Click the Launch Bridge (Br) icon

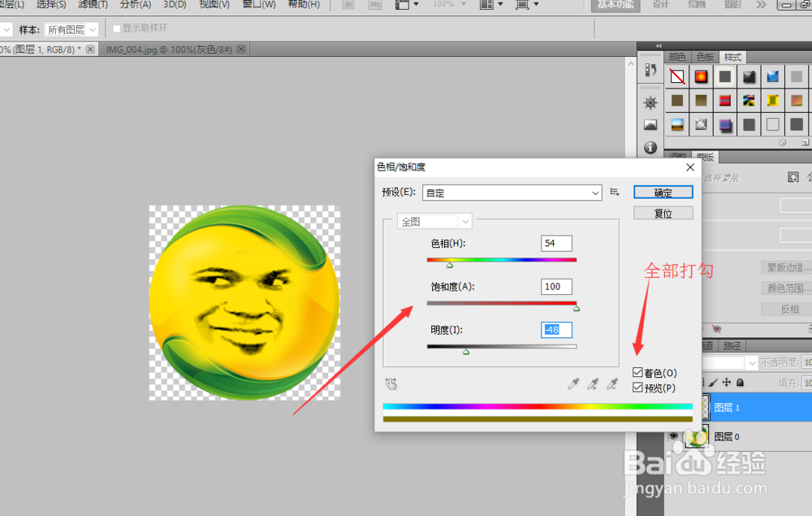348,5
